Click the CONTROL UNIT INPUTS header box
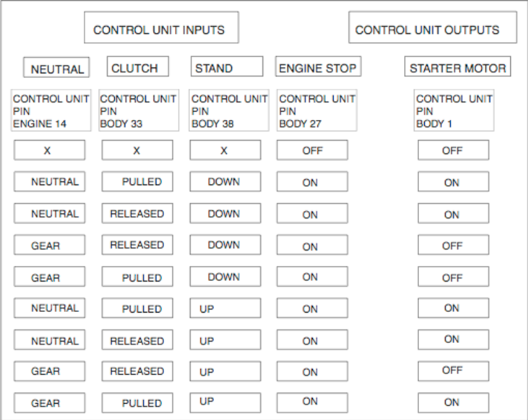The height and width of the screenshot is (420, 528). [x=160, y=30]
